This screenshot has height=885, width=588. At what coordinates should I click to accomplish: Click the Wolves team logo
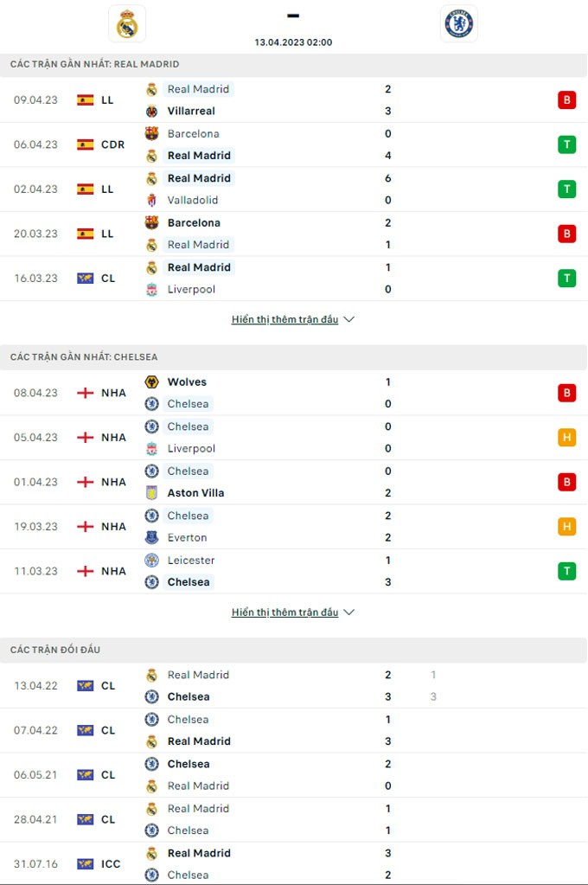[151, 382]
